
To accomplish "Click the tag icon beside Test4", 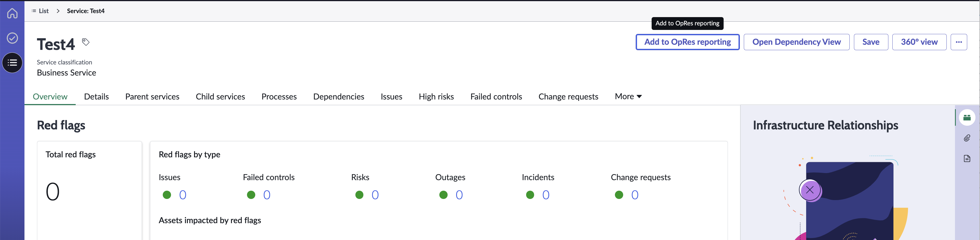I will (x=86, y=42).
